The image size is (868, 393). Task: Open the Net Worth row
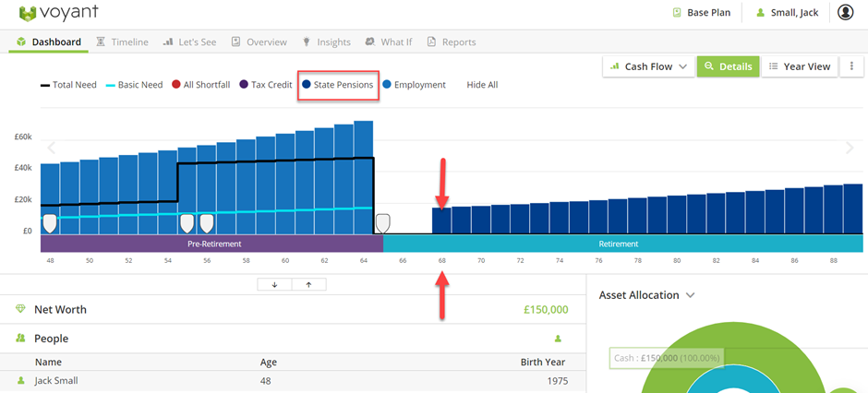tap(293, 310)
